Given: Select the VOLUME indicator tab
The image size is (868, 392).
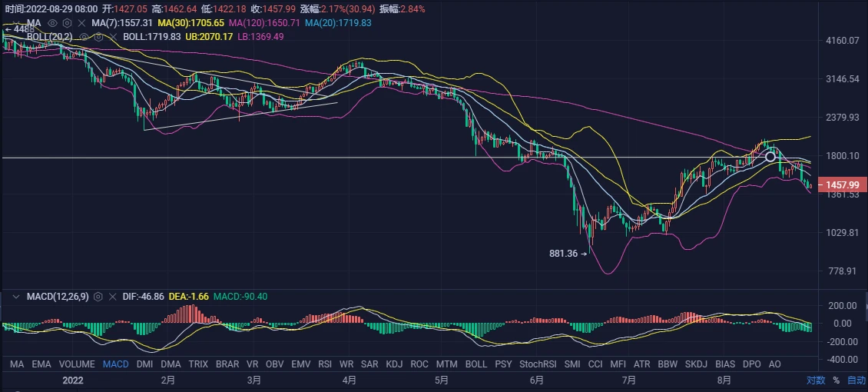Looking at the screenshot, I should pyautogui.click(x=77, y=364).
